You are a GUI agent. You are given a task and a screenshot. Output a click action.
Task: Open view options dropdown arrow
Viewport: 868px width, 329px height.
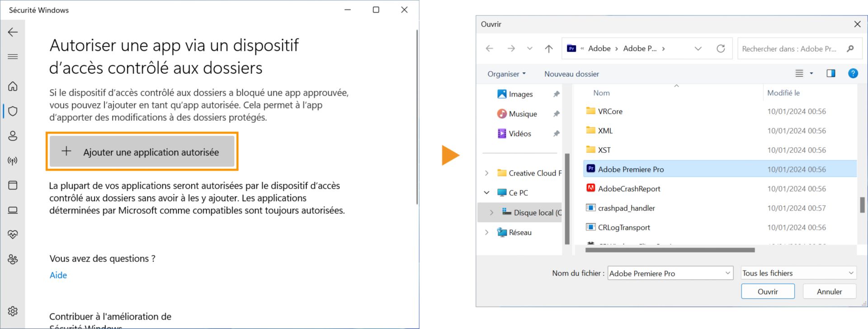click(811, 73)
